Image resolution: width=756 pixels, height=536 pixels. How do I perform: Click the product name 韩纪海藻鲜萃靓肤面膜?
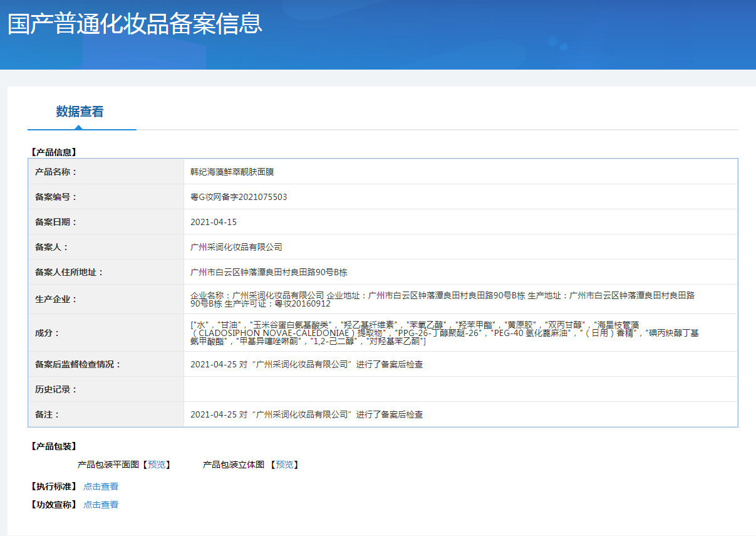click(232, 172)
